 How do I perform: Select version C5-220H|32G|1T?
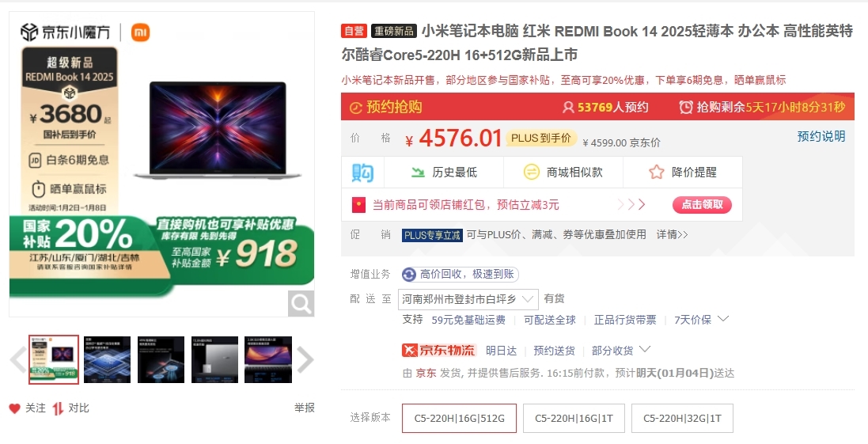[683, 418]
